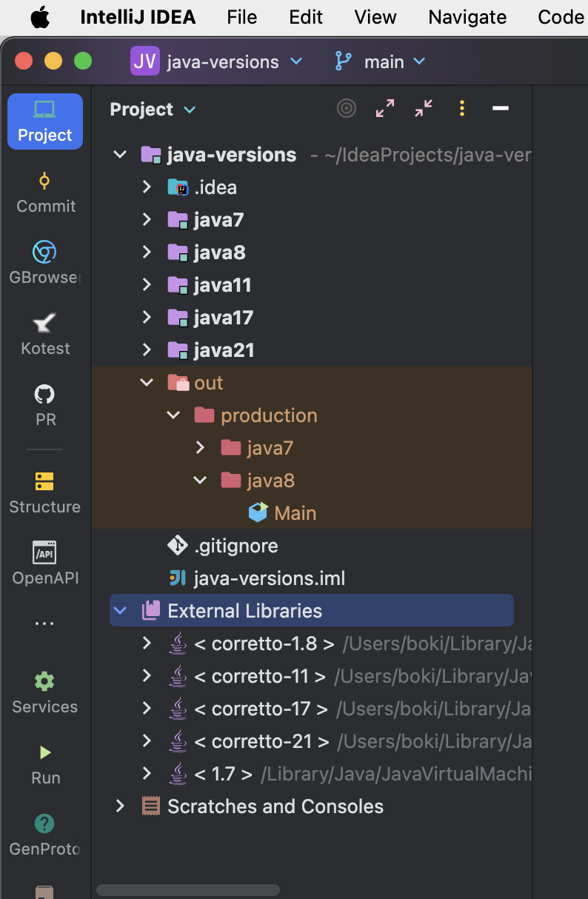The height and width of the screenshot is (899, 588).
Task: Expand the java21 module folder
Action: tap(147, 350)
